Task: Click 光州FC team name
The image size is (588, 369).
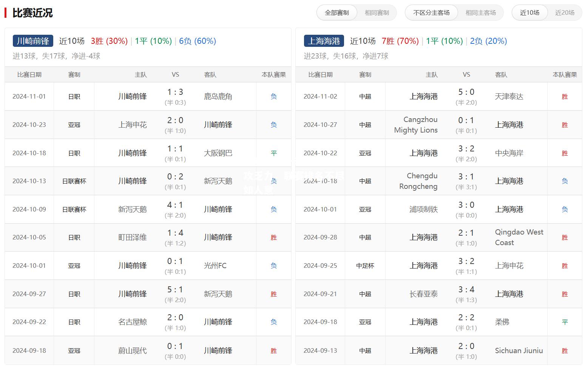Action: (x=215, y=266)
